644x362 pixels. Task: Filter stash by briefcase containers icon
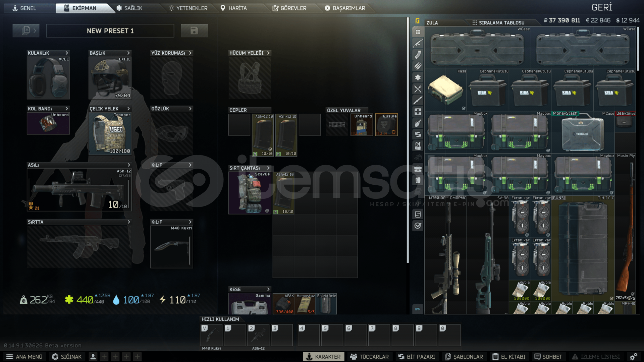418,169
